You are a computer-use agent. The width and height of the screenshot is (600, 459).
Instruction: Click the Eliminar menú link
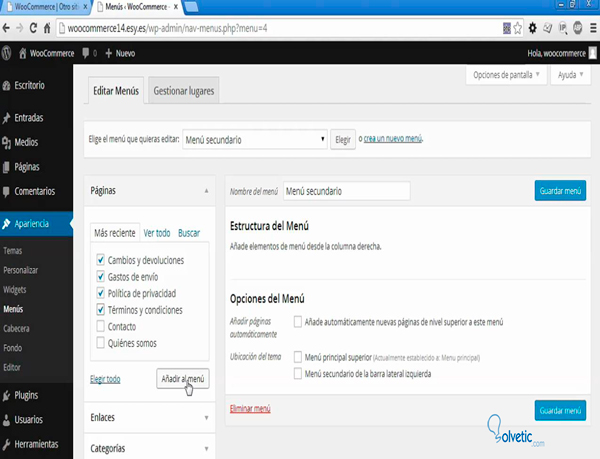click(x=250, y=409)
